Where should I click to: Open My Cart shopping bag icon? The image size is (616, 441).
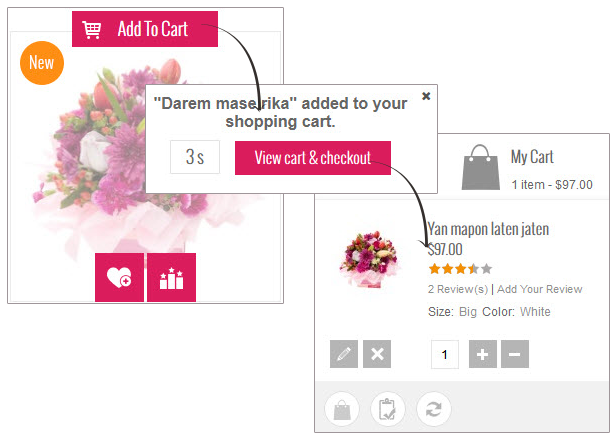coord(481,167)
